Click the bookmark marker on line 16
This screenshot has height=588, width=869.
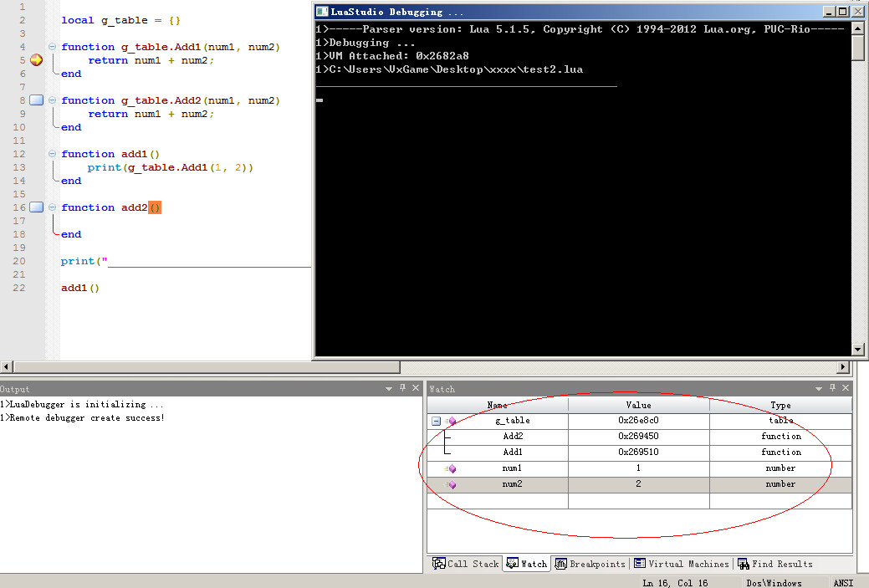tap(37, 207)
